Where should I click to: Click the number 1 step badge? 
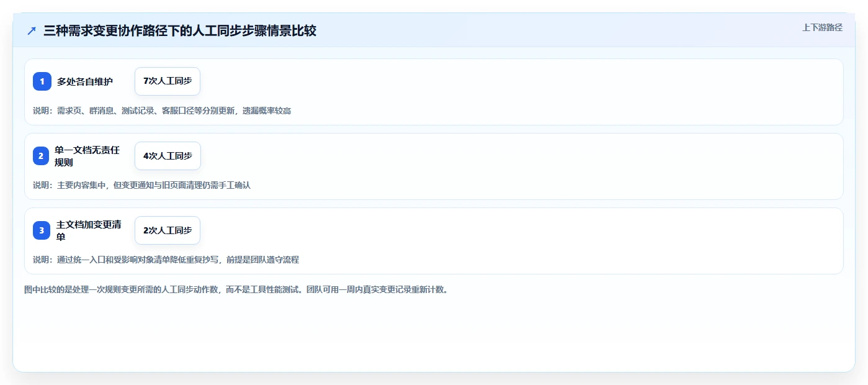(42, 81)
